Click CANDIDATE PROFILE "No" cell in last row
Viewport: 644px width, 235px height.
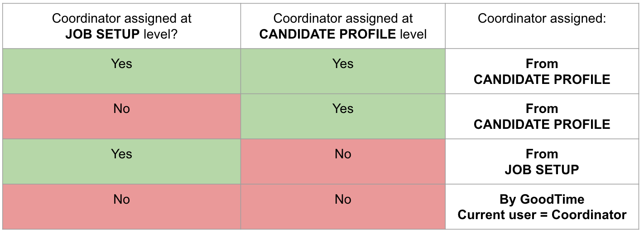(343, 206)
